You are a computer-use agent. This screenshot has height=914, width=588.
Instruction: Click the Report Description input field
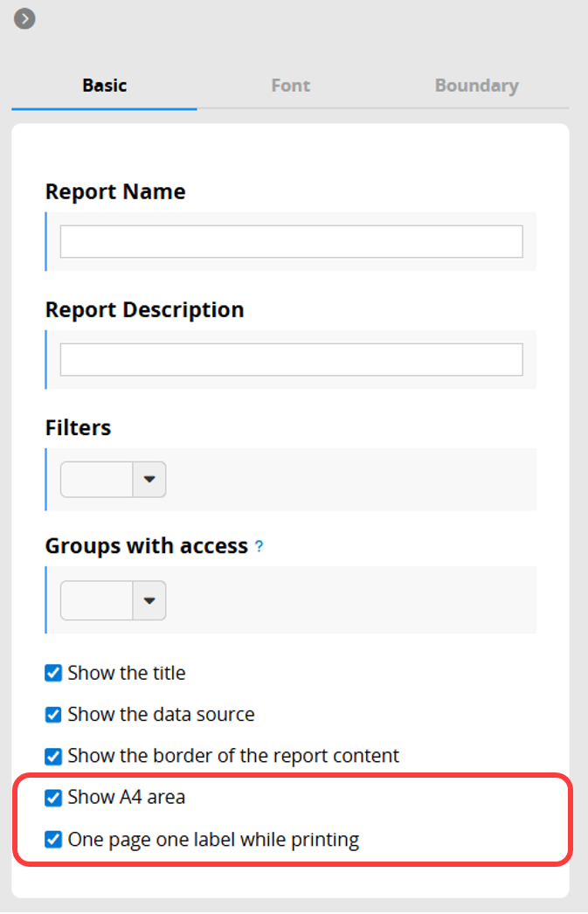291,360
